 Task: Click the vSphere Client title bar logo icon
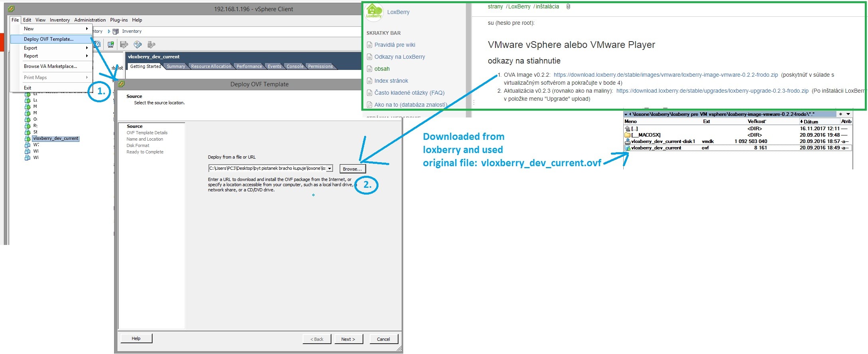click(11, 9)
